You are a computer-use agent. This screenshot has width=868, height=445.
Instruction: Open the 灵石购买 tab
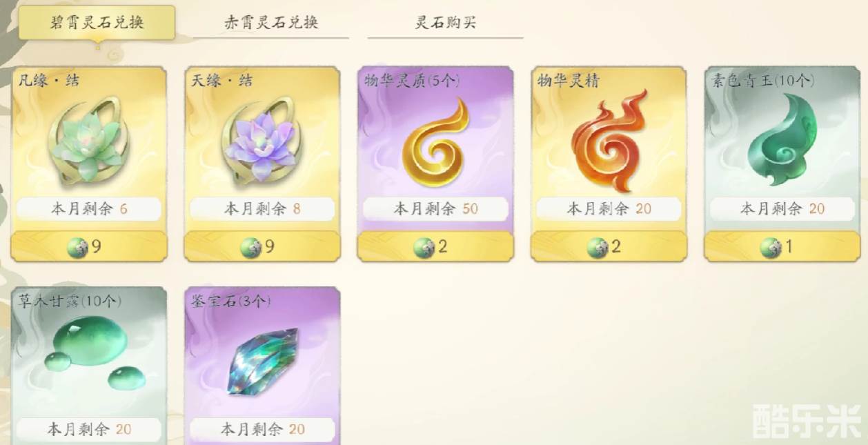pyautogui.click(x=445, y=22)
